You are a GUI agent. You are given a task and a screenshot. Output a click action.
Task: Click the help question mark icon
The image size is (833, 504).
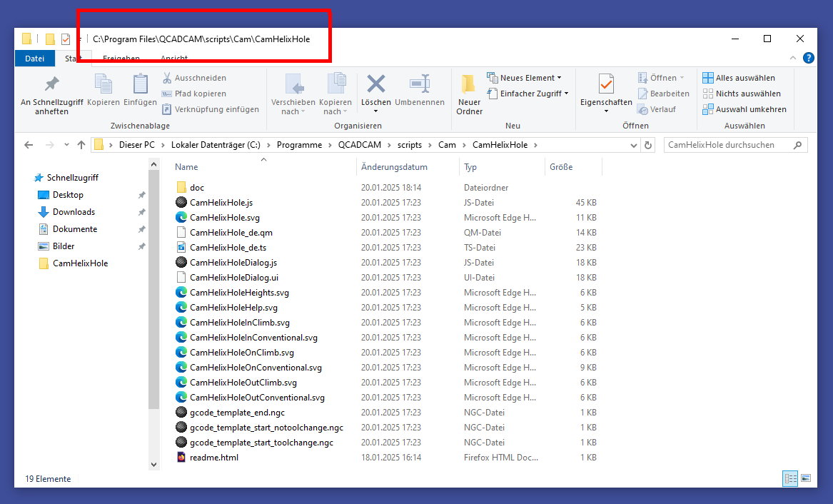809,59
